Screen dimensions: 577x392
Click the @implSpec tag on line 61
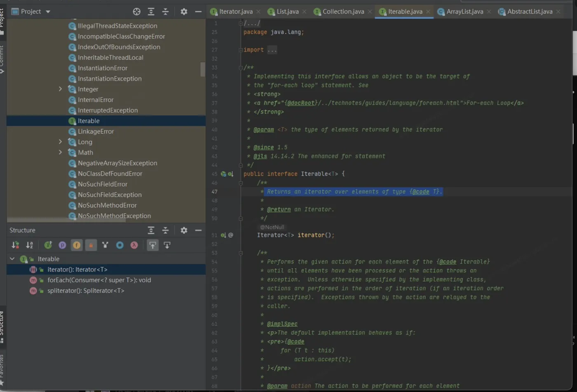[x=282, y=324]
